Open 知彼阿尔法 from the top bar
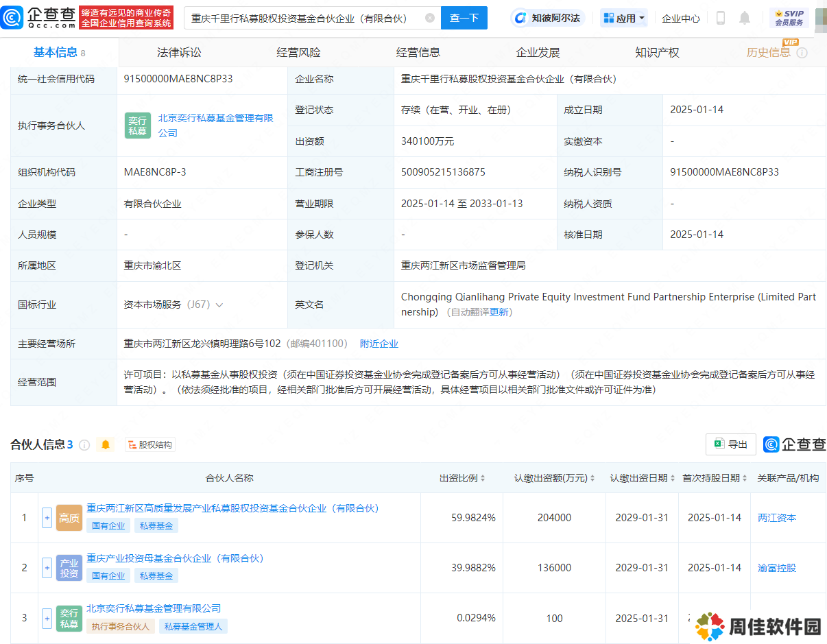 tap(548, 18)
